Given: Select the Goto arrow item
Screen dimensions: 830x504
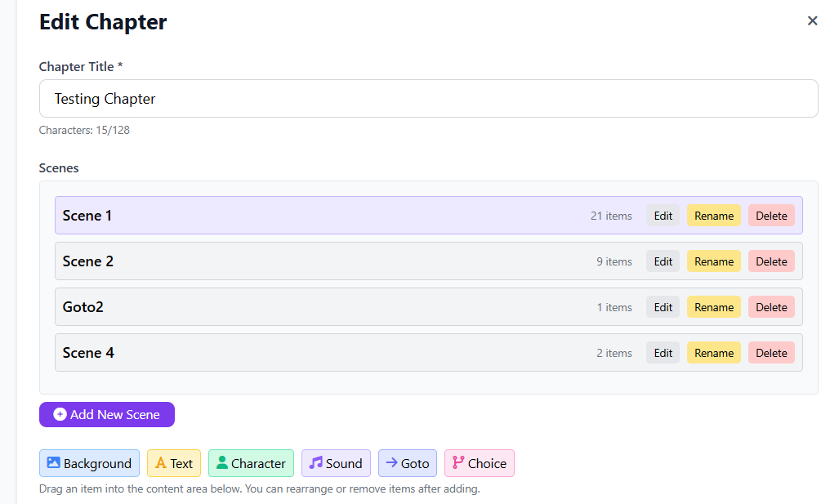Looking at the screenshot, I should [x=407, y=463].
